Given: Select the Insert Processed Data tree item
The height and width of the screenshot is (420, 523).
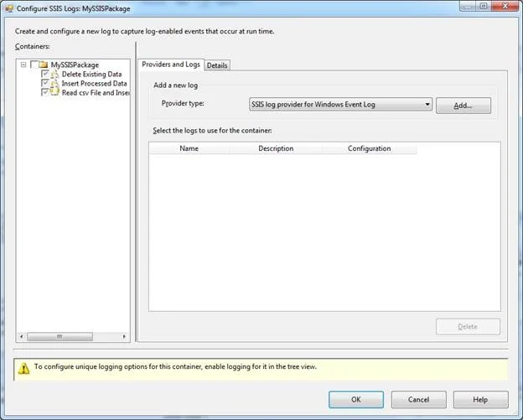Looking at the screenshot, I should pos(95,83).
